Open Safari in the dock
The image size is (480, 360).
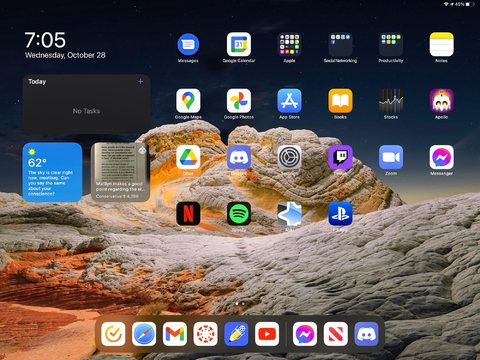pyautogui.click(x=144, y=334)
